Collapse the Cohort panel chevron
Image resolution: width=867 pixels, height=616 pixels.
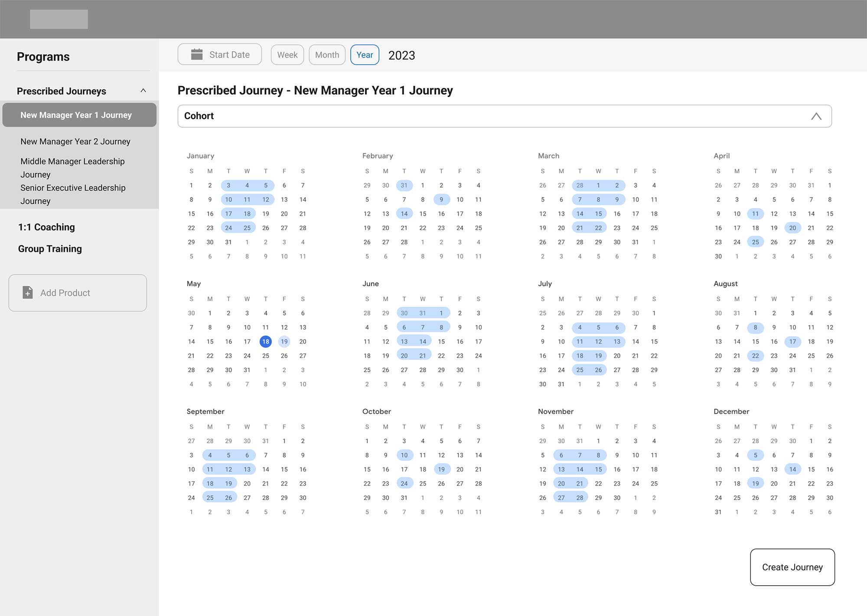[816, 116]
